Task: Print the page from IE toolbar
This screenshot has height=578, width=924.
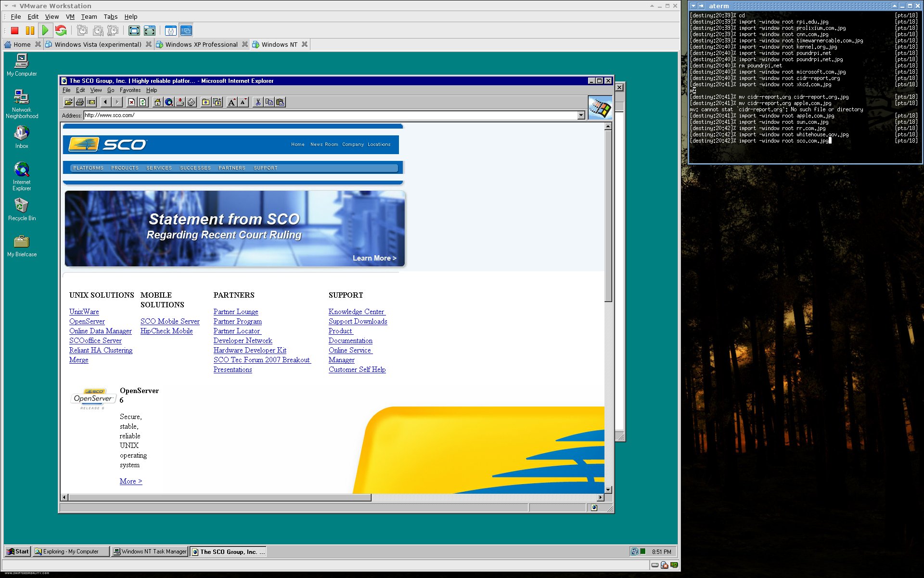Action: pos(80,102)
